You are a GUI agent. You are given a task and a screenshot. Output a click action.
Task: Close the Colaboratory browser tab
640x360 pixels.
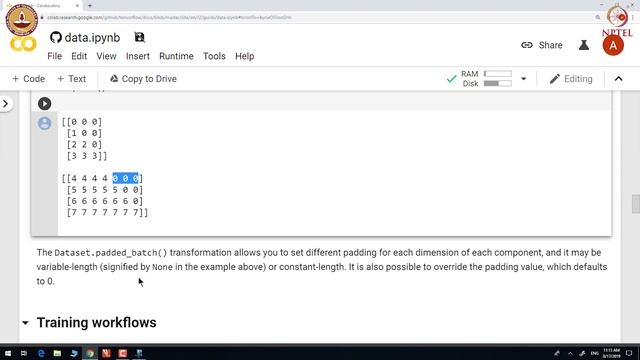(77, 6)
